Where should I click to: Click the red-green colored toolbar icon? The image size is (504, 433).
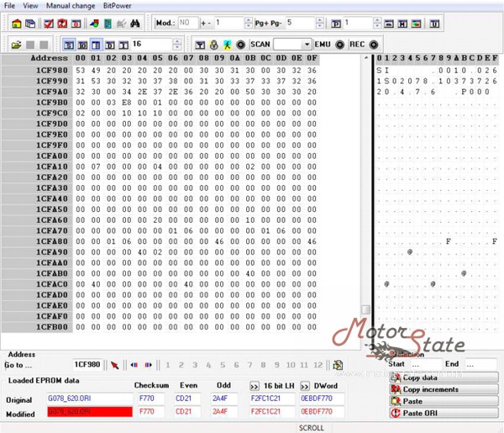point(417,24)
